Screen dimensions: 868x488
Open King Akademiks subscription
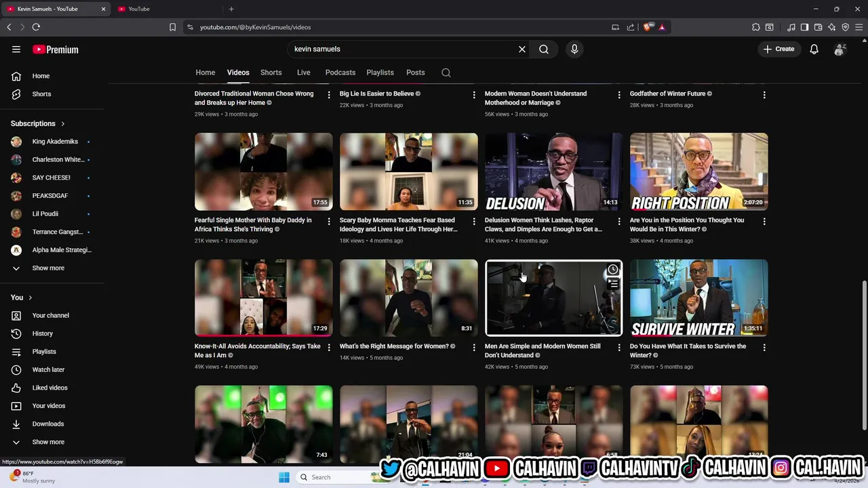coord(54,142)
